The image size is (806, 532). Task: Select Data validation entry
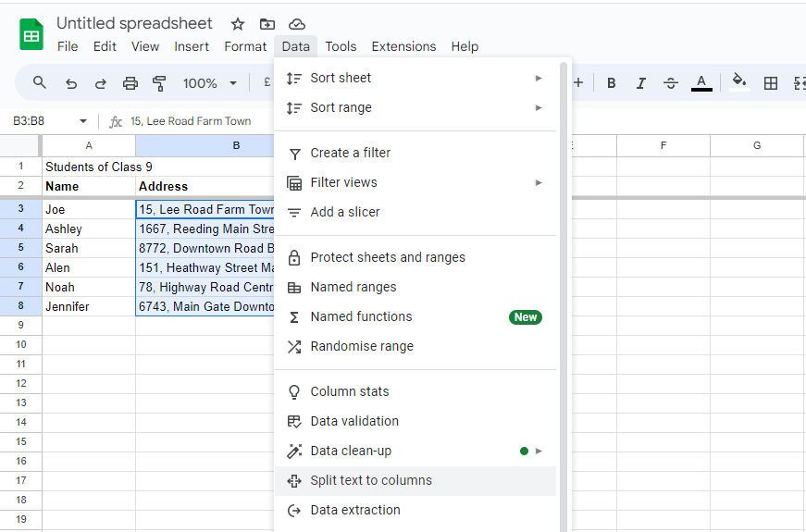click(354, 421)
